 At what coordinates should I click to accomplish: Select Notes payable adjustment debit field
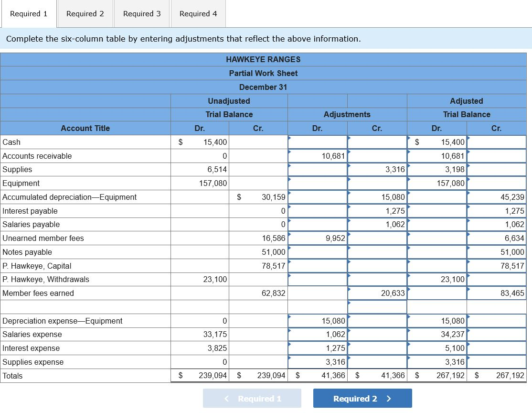(318, 252)
